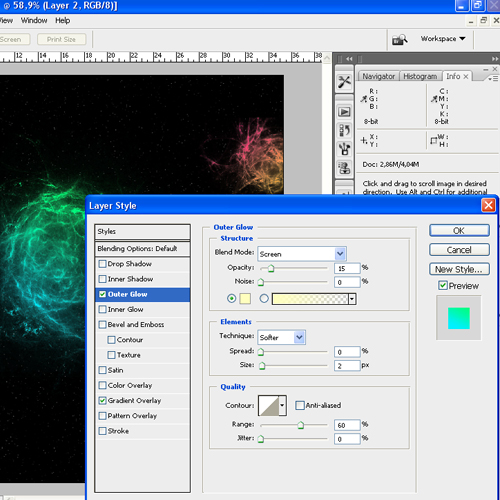The height and width of the screenshot is (500, 500).
Task: Open the Info panel options menu icon
Action: click(493, 79)
